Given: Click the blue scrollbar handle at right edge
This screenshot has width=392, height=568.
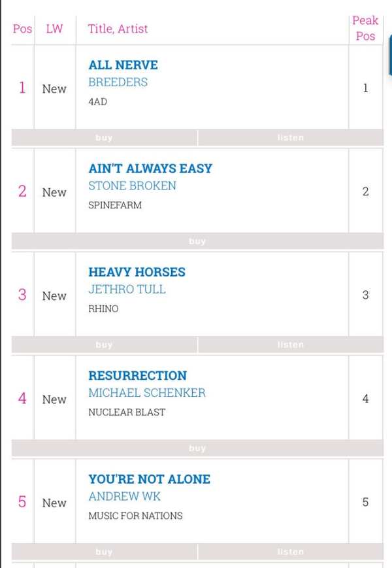Looking at the screenshot, I should (390, 55).
